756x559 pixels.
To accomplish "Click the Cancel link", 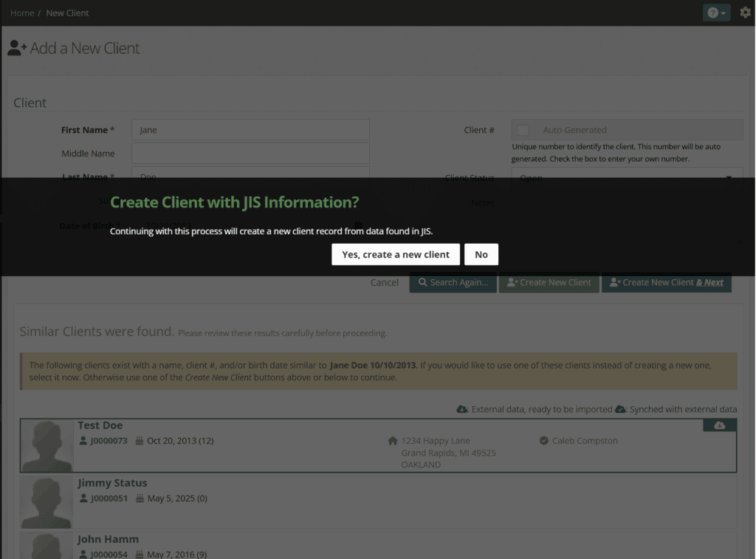I will click(384, 282).
